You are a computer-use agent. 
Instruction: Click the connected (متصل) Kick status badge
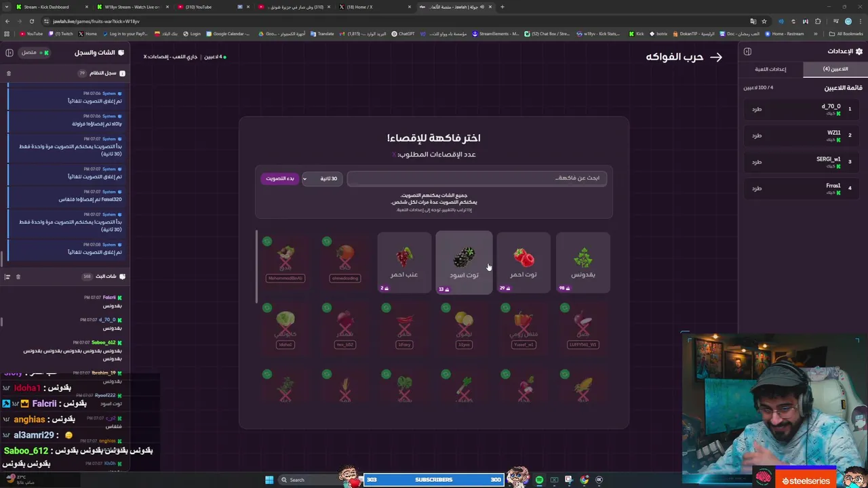(x=33, y=52)
